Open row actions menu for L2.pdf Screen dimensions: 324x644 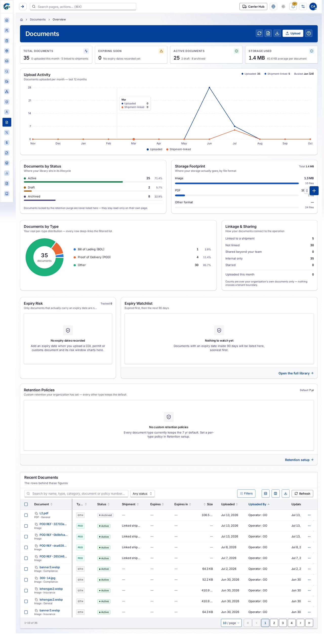[309, 515]
